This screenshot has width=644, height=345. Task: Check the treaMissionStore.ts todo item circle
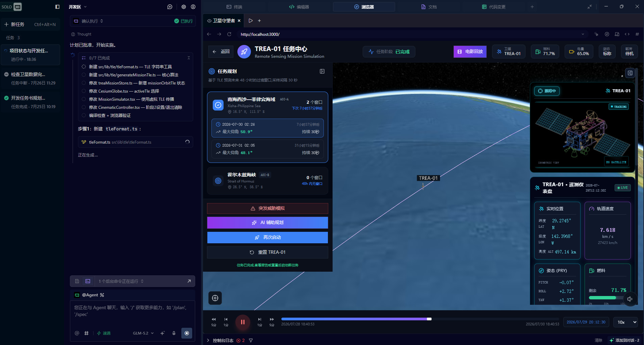[84, 83]
